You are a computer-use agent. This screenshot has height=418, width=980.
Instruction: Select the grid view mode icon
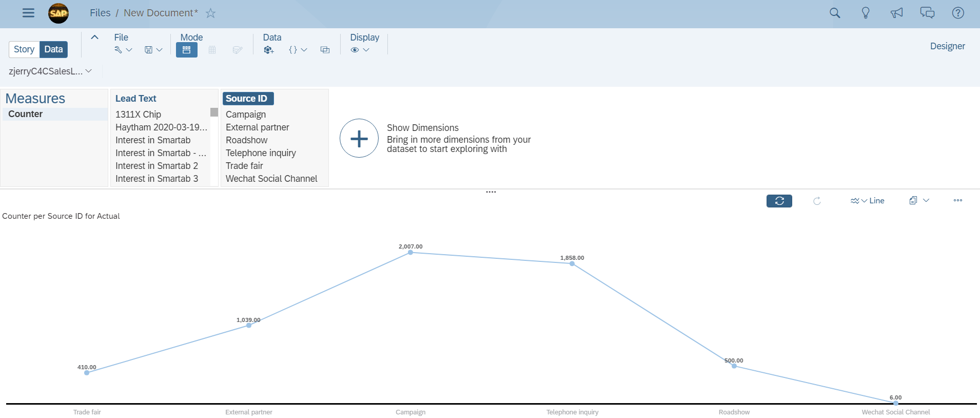point(212,50)
